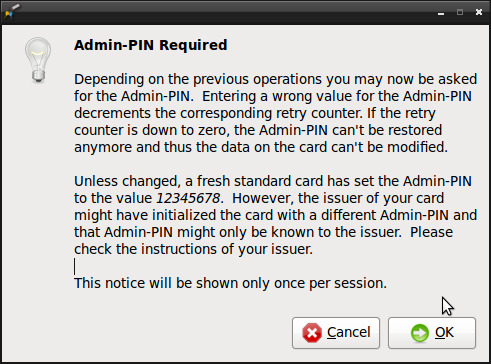Screen dimensions: 491x364
Task: Click the 'This notice will be shown only once' line
Action: click(230, 283)
